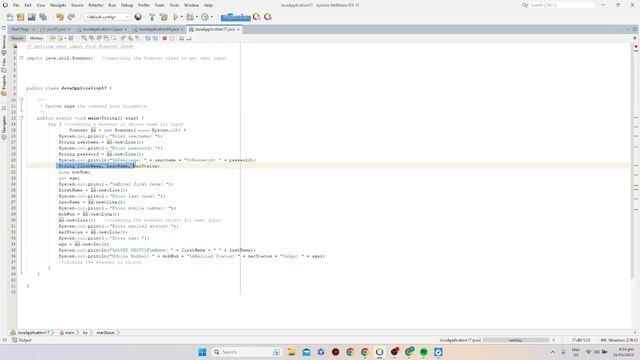
Task: Click Shift Line Right icon
Action: click(x=156, y=38)
